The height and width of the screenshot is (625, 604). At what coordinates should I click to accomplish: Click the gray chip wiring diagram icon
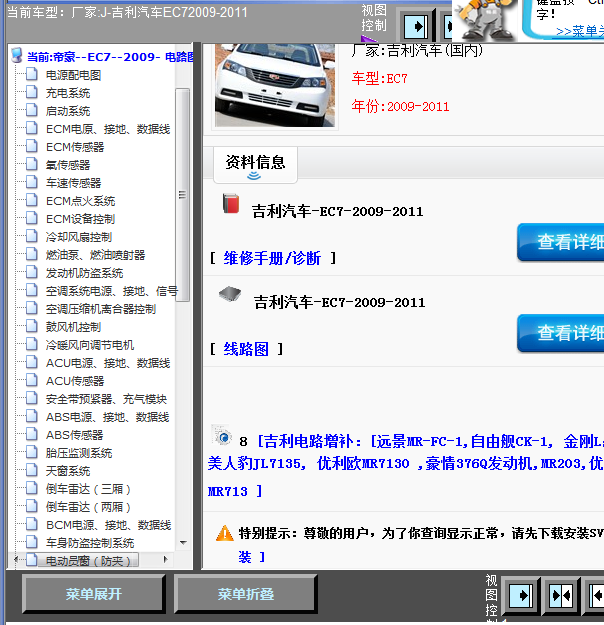click(x=230, y=294)
